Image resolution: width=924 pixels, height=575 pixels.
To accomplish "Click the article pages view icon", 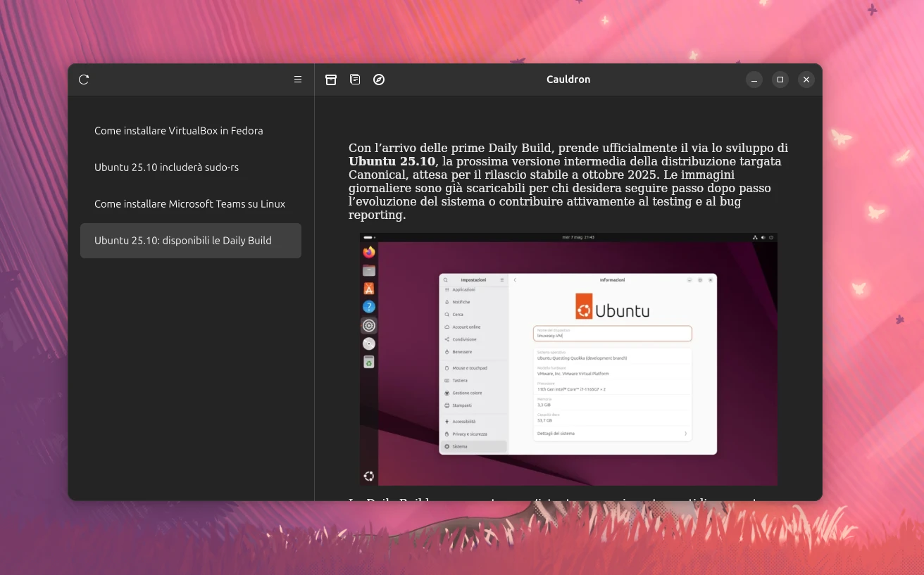I will click(x=355, y=80).
